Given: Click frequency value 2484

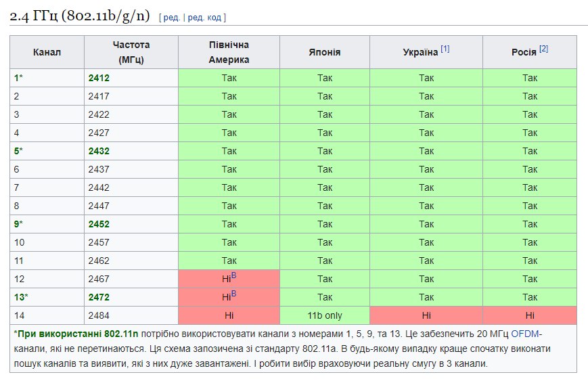Looking at the screenshot, I should tap(99, 316).
